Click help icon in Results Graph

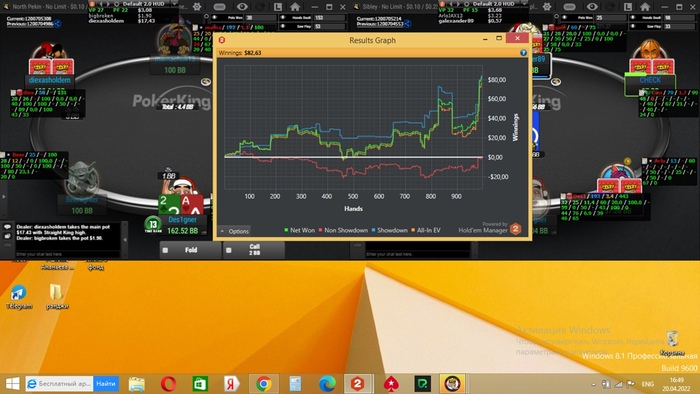(x=523, y=53)
